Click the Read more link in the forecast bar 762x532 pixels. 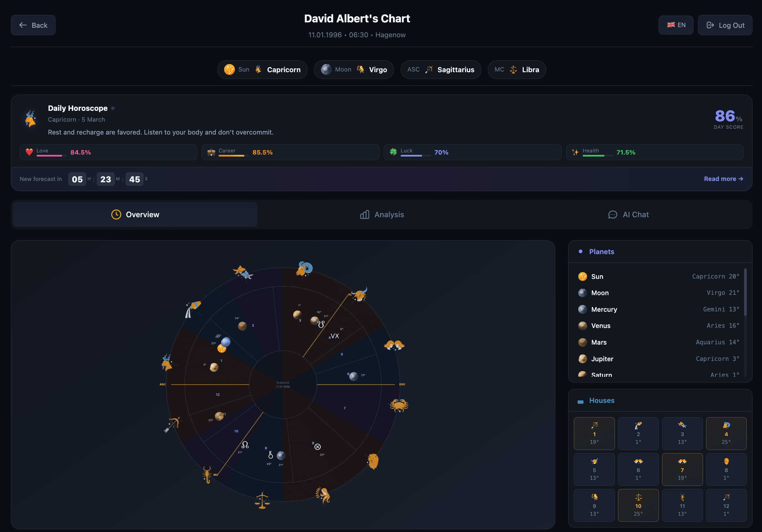[x=723, y=179]
